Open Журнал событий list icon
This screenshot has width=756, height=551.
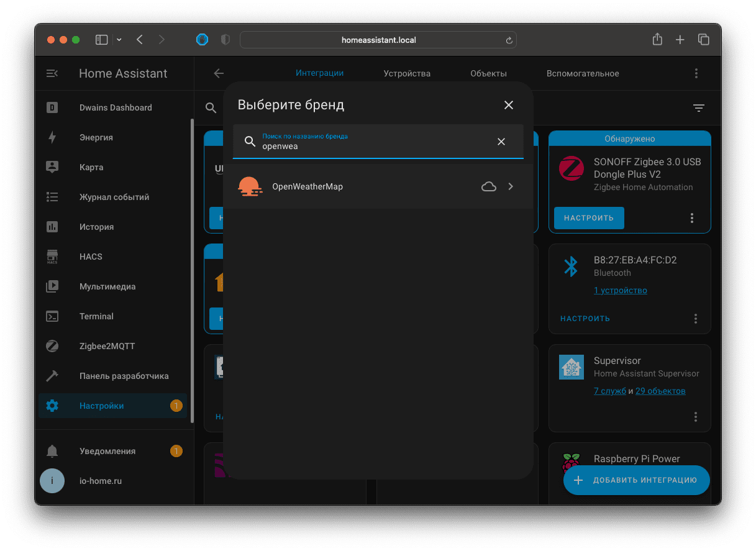(x=52, y=197)
